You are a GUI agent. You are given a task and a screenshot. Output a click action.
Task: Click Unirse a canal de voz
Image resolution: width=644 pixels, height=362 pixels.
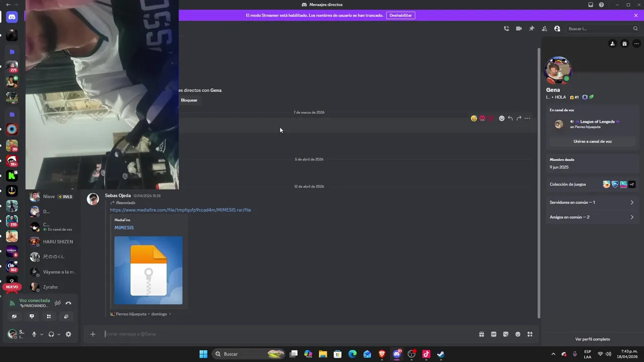[x=593, y=142]
